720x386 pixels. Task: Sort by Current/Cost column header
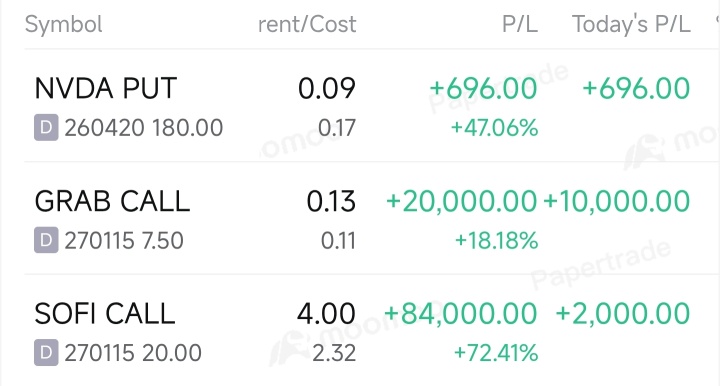pyautogui.click(x=307, y=24)
